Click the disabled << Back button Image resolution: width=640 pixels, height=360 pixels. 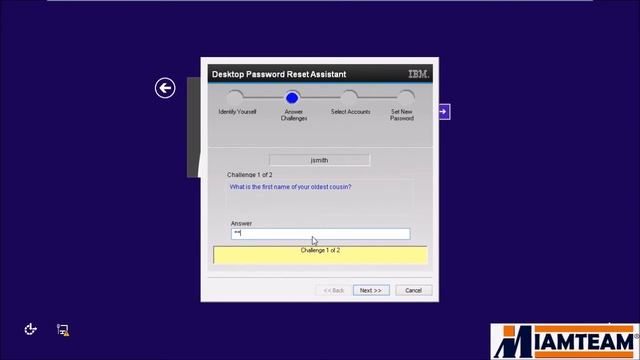click(x=333, y=290)
